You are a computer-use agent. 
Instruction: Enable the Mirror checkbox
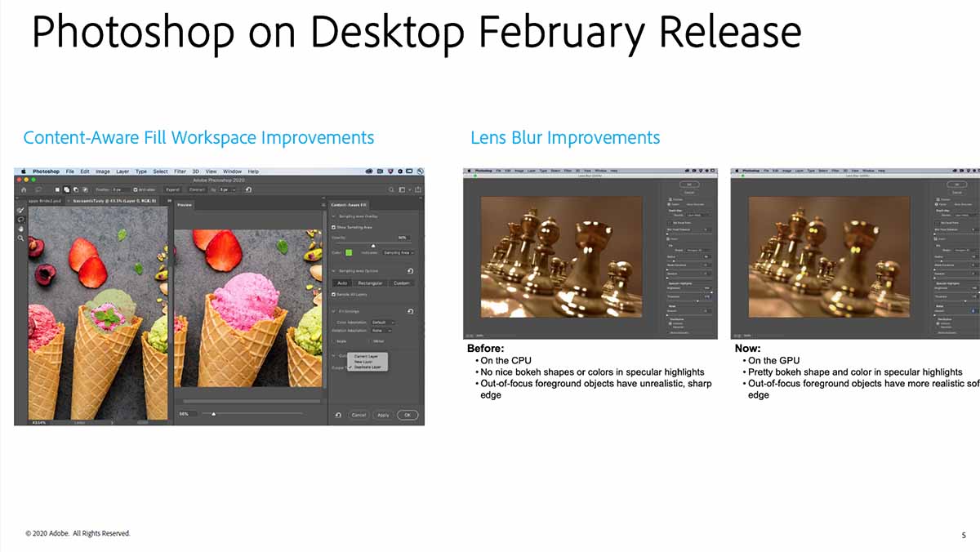coord(369,341)
